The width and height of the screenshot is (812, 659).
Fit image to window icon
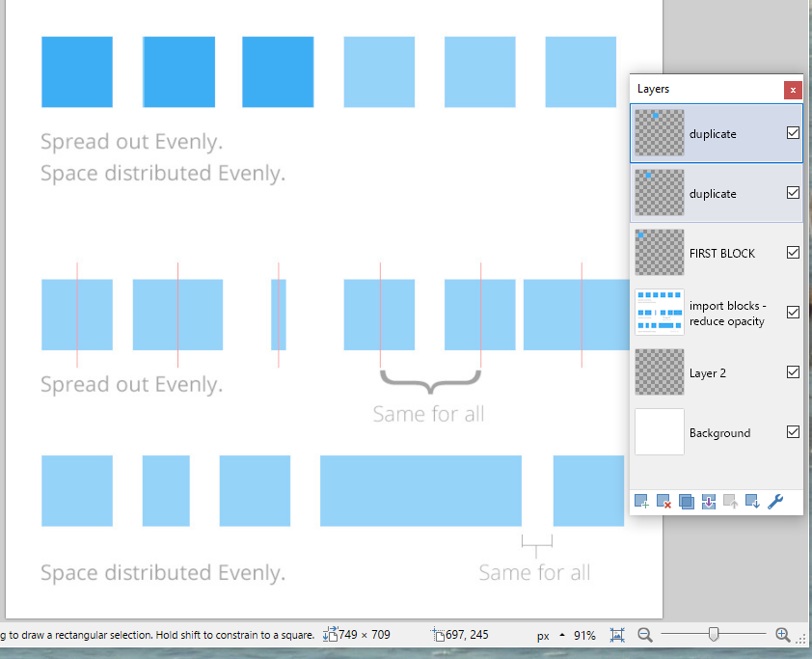[617, 635]
